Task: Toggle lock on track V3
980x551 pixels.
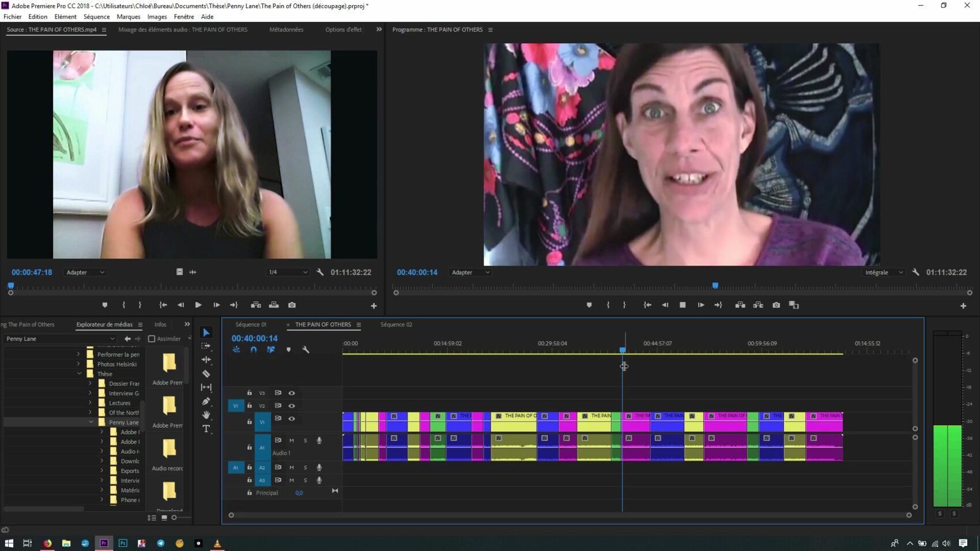Action: 250,393
